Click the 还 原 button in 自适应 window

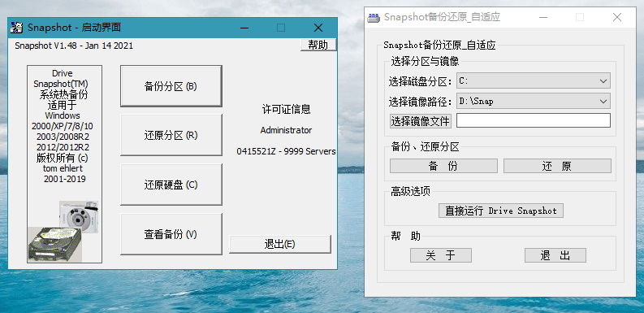(x=557, y=166)
